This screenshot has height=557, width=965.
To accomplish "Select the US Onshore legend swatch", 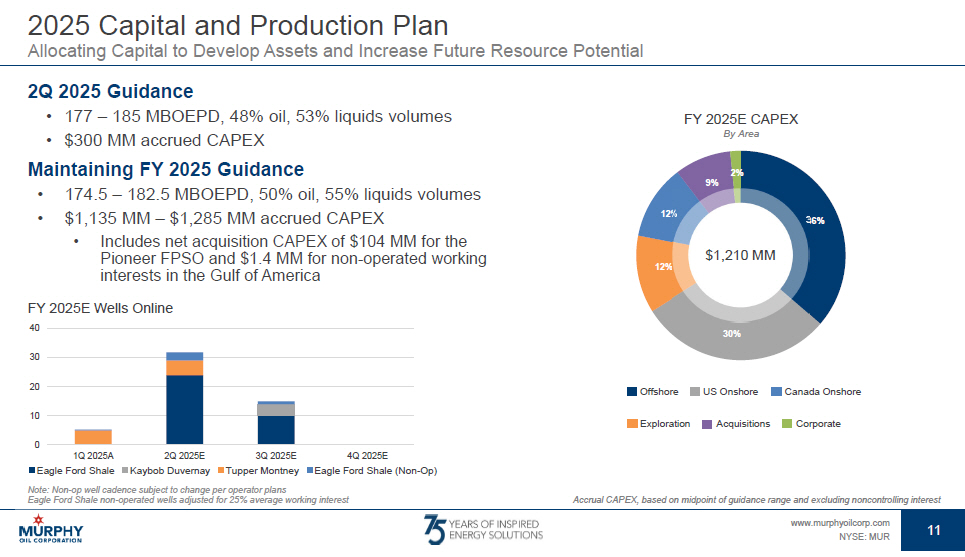I will click(695, 392).
